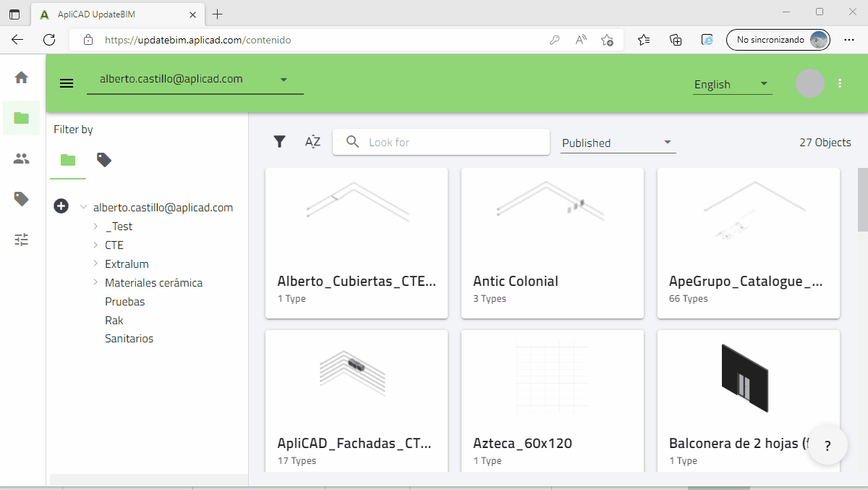Open the Antic Colonial object card
The width and height of the screenshot is (868, 490).
[x=552, y=242]
